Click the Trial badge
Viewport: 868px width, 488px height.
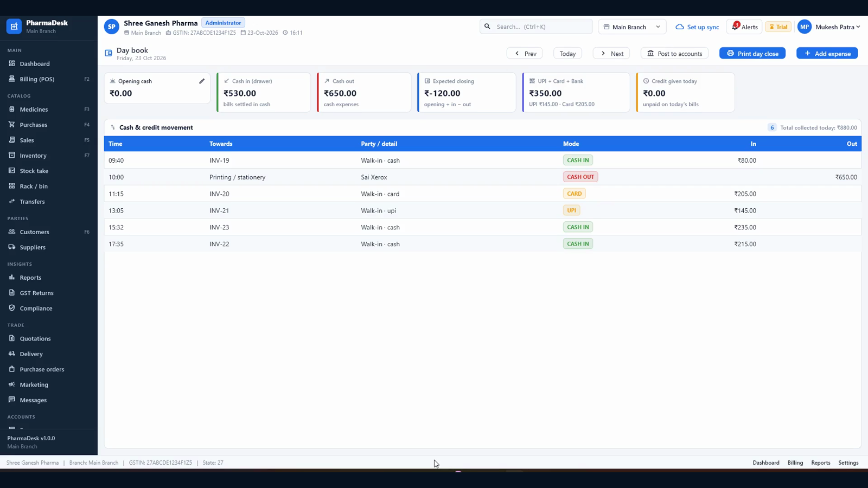tap(778, 27)
